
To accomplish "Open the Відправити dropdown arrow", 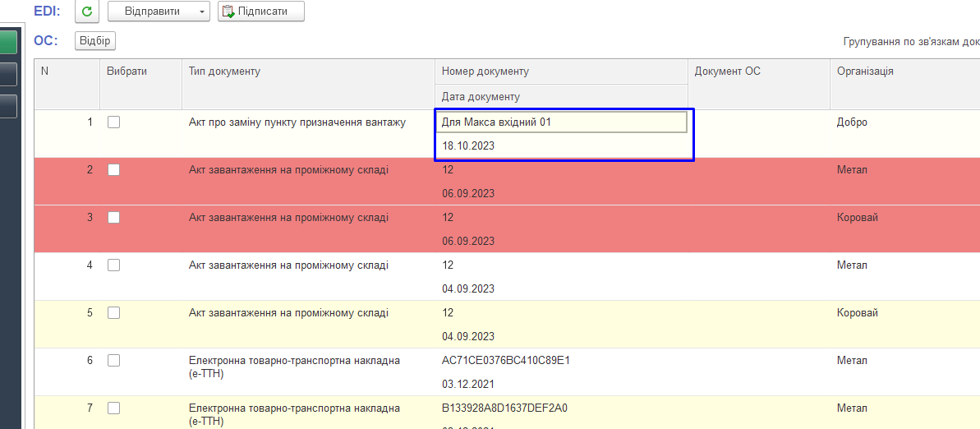I will click(x=202, y=12).
